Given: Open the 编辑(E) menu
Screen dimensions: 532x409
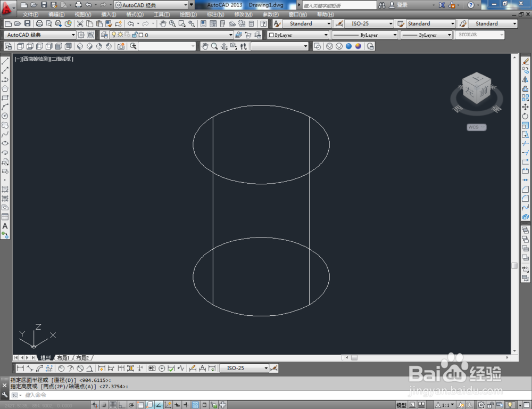Looking at the screenshot, I should point(56,14).
